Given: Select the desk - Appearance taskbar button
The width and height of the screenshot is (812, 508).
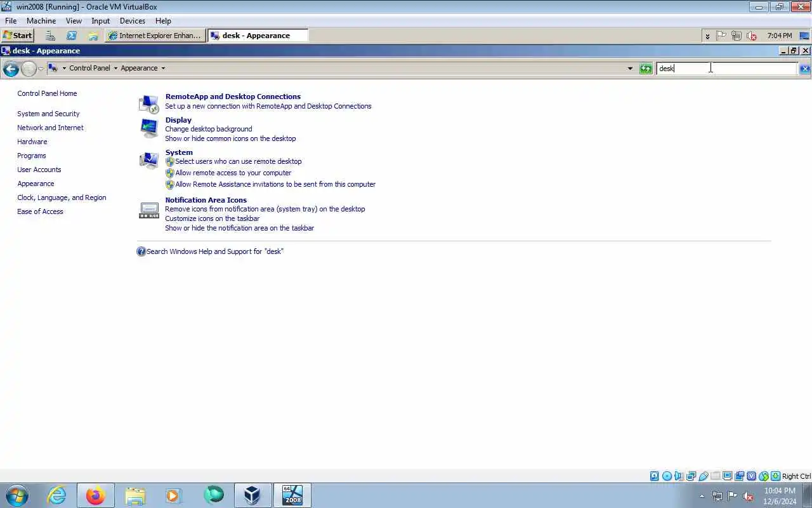Looking at the screenshot, I should click(258, 36).
